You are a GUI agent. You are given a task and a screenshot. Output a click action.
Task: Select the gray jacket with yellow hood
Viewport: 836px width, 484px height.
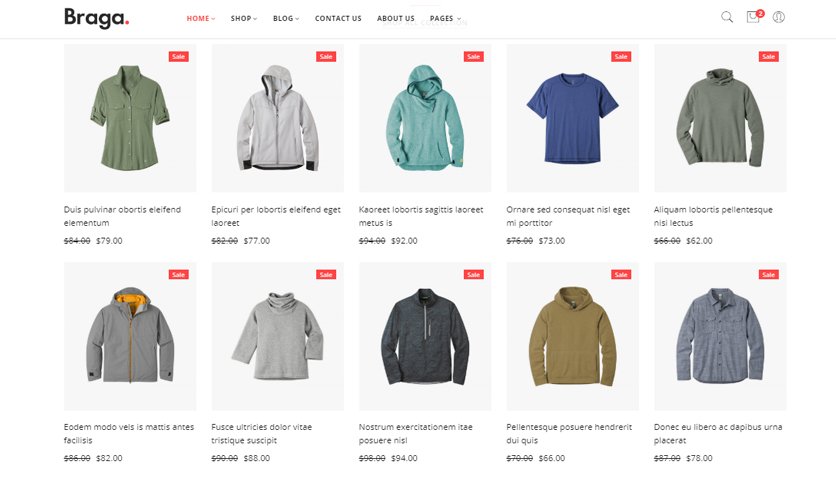[130, 336]
